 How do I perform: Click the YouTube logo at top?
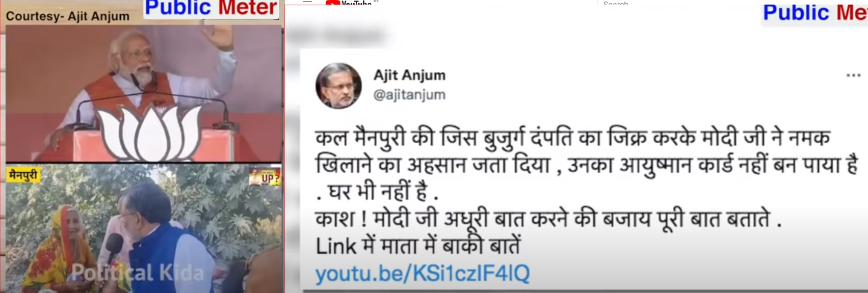tap(350, 3)
